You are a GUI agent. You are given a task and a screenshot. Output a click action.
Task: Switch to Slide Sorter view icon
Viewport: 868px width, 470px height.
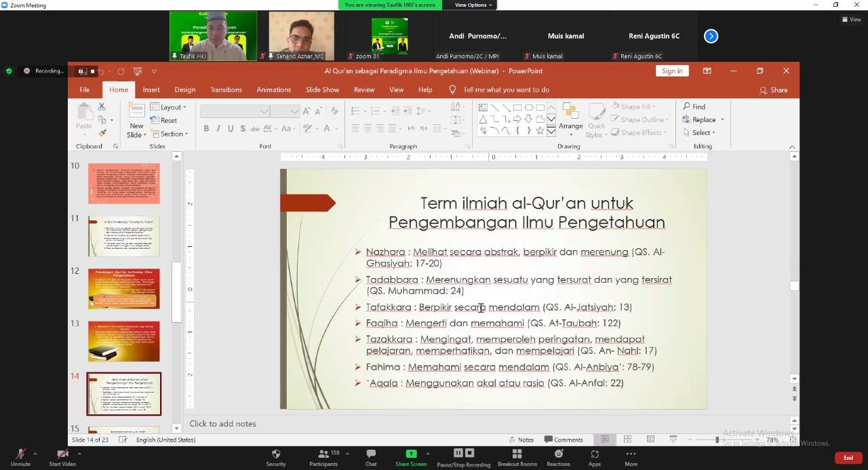(x=627, y=439)
